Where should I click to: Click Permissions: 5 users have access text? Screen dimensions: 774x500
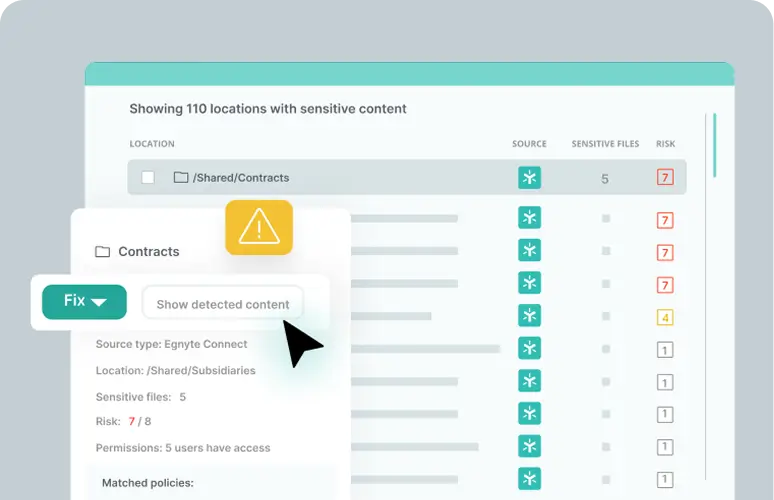(183, 448)
